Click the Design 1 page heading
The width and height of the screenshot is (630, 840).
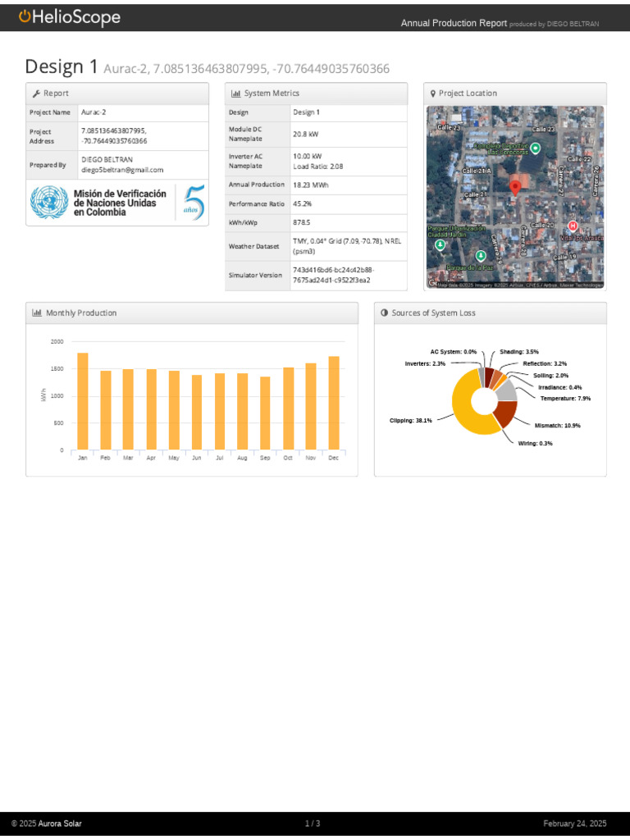point(62,66)
